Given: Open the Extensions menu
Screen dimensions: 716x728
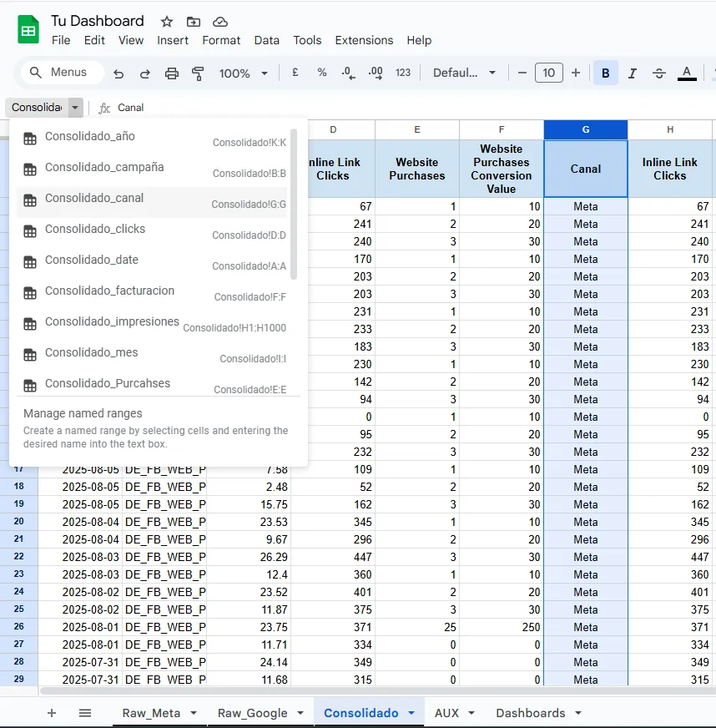Looking at the screenshot, I should coord(364,40).
